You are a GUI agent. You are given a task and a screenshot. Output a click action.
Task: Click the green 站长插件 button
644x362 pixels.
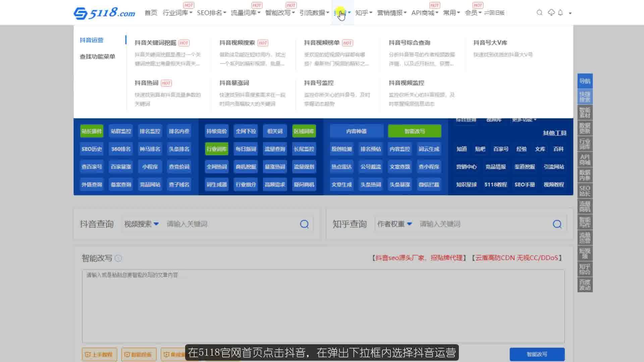click(x=92, y=131)
